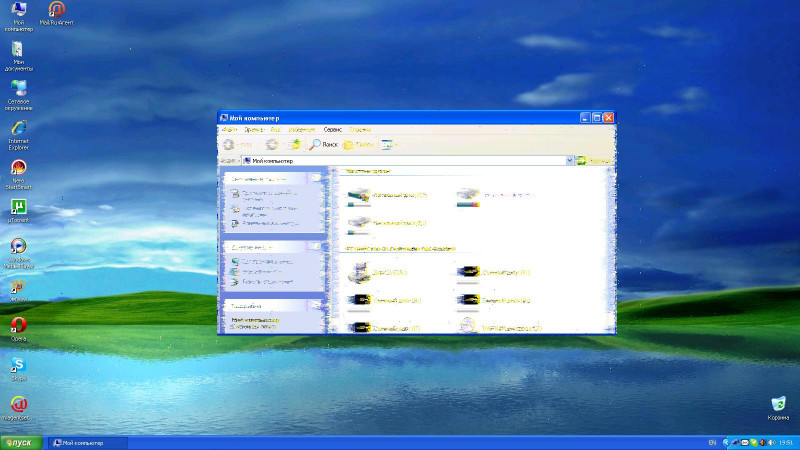Image resolution: width=800 pixels, height=450 pixels.
Task: Click the Forward arrow toolbar button
Action: [272, 145]
